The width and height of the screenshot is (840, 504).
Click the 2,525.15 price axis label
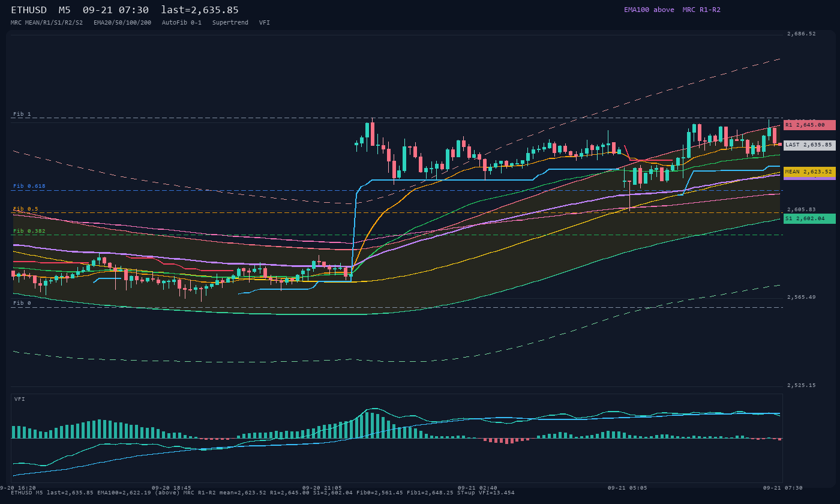click(x=802, y=385)
